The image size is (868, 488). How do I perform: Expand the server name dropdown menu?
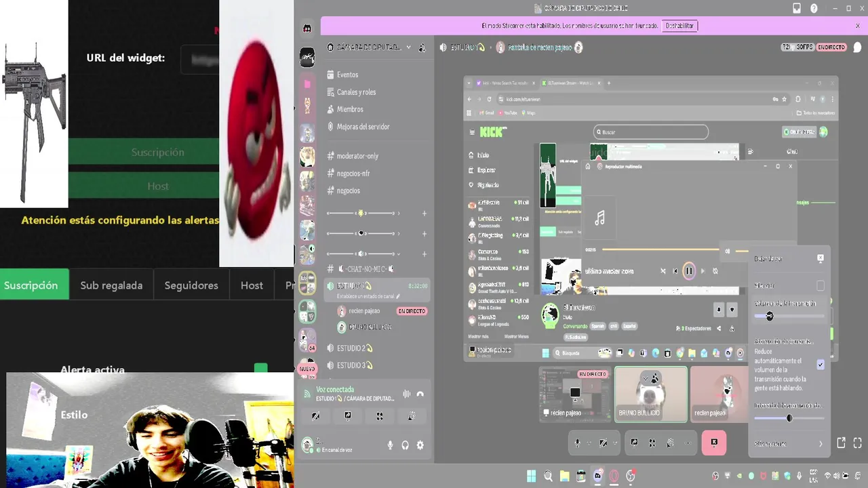coord(408,47)
